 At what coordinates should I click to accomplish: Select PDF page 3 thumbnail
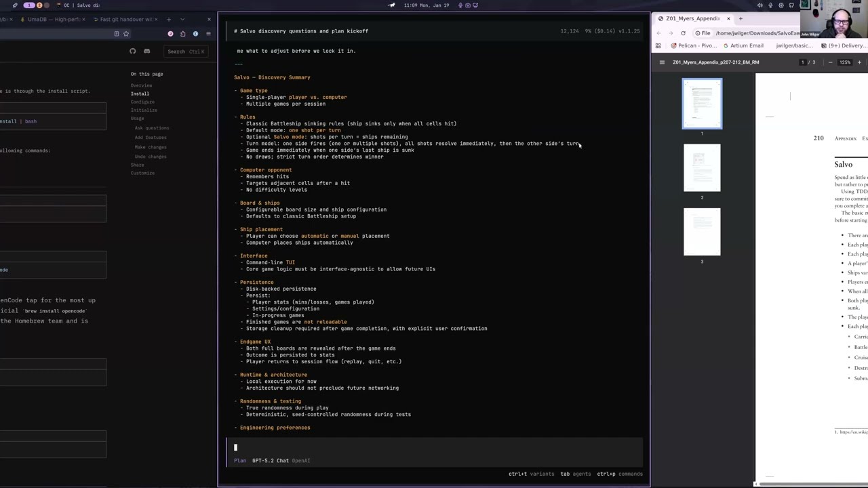[x=702, y=232]
